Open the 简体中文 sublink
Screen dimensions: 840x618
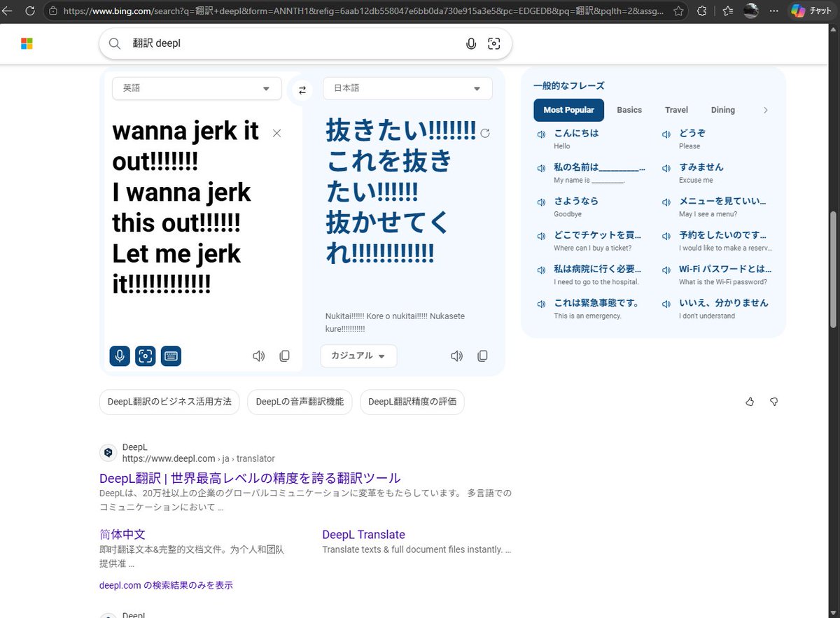click(122, 534)
